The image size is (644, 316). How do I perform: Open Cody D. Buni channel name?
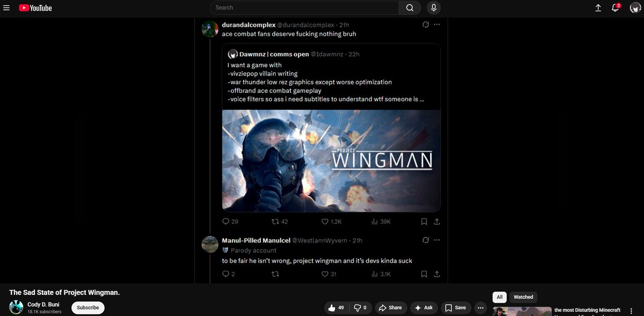coord(43,304)
